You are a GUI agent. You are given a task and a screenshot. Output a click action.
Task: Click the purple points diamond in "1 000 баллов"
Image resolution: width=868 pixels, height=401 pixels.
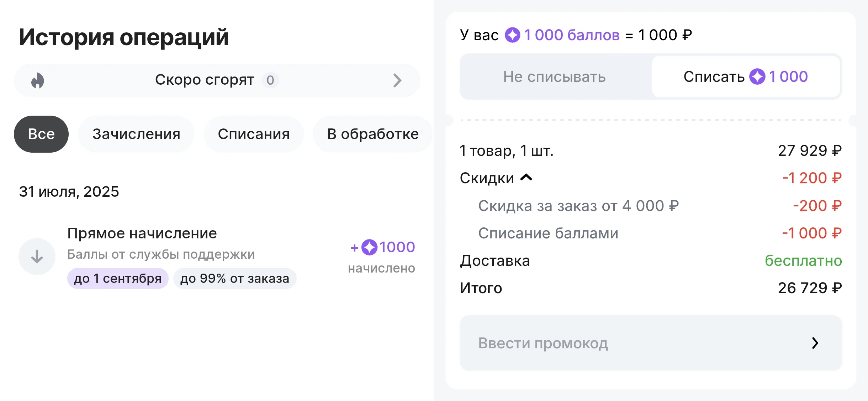coord(512,35)
